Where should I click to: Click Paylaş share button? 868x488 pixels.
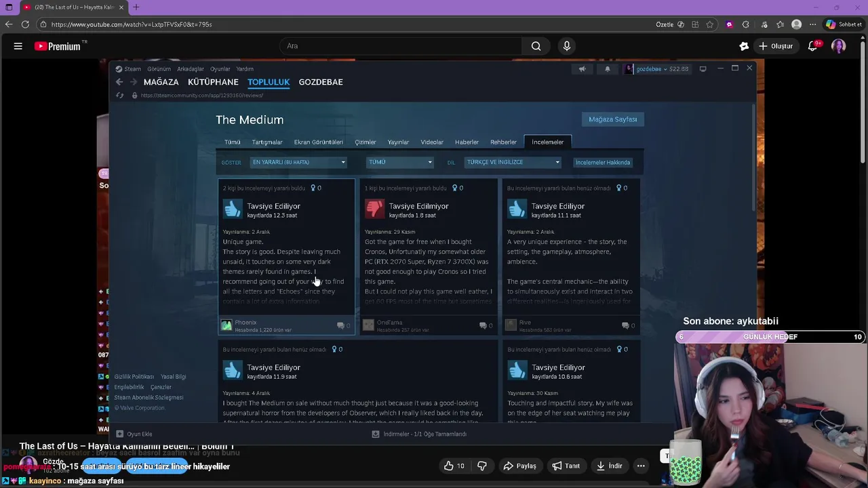519,466
